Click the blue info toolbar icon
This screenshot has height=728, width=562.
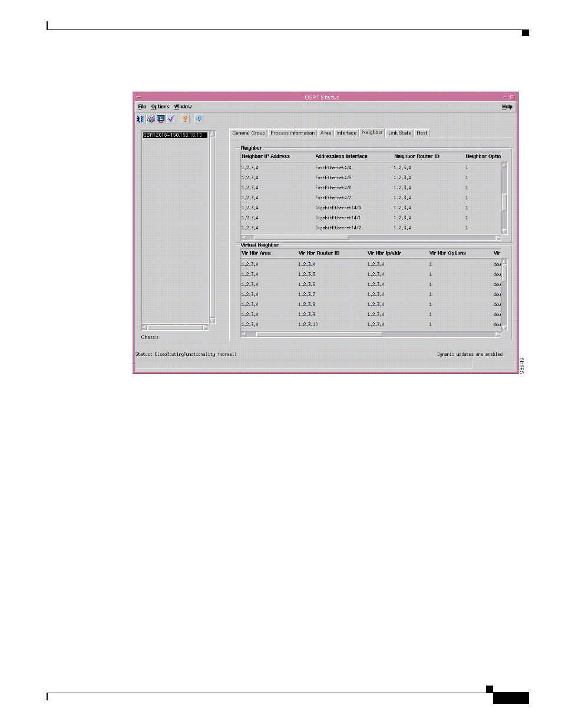pyautogui.click(x=199, y=118)
